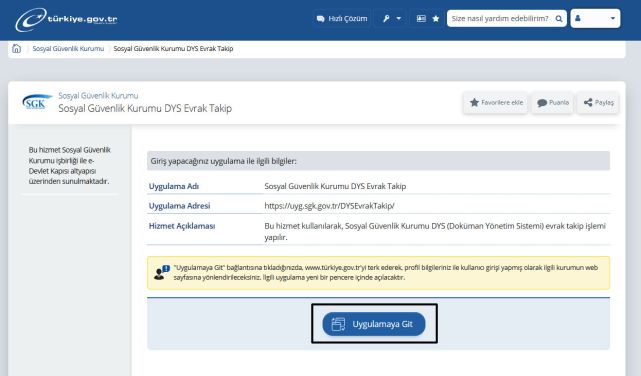Open favorites star icon in header
This screenshot has height=376, width=641.
(x=436, y=18)
